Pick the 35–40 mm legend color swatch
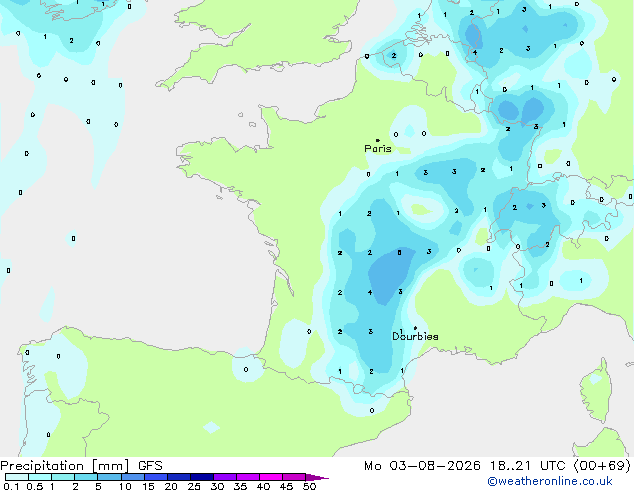Image resolution: width=634 pixels, height=490 pixels. pyautogui.click(x=248, y=477)
